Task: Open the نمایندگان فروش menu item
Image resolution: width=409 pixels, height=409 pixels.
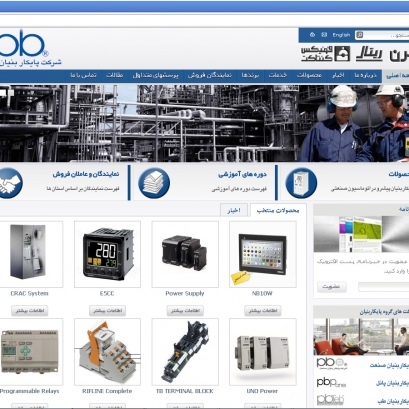Action: tap(210, 75)
